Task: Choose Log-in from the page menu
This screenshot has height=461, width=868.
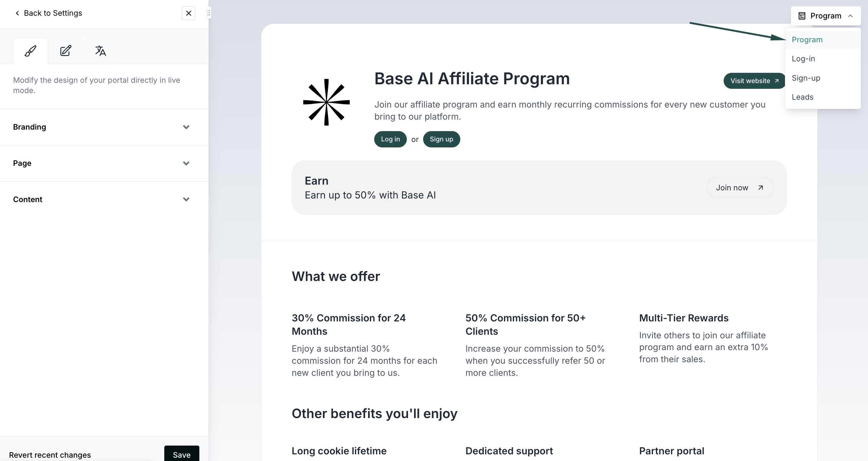Action: click(803, 59)
